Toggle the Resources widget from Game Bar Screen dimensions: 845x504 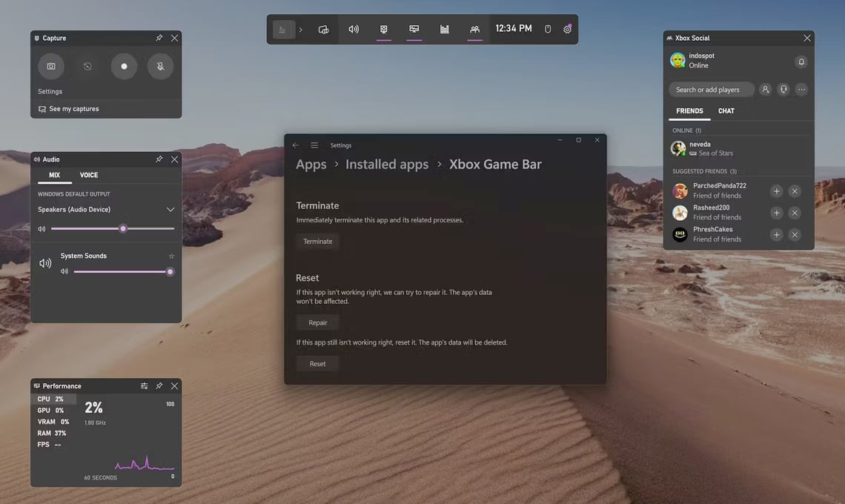[x=445, y=30]
